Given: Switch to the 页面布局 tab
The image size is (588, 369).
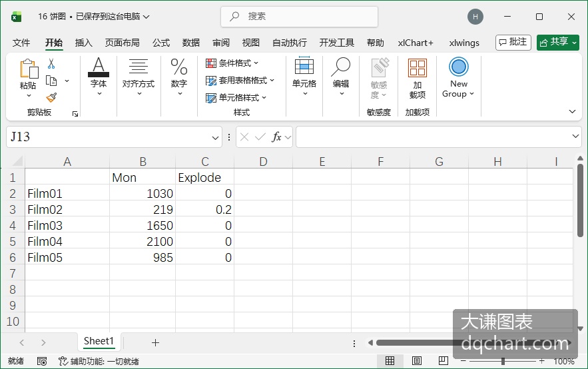Looking at the screenshot, I should point(123,43).
